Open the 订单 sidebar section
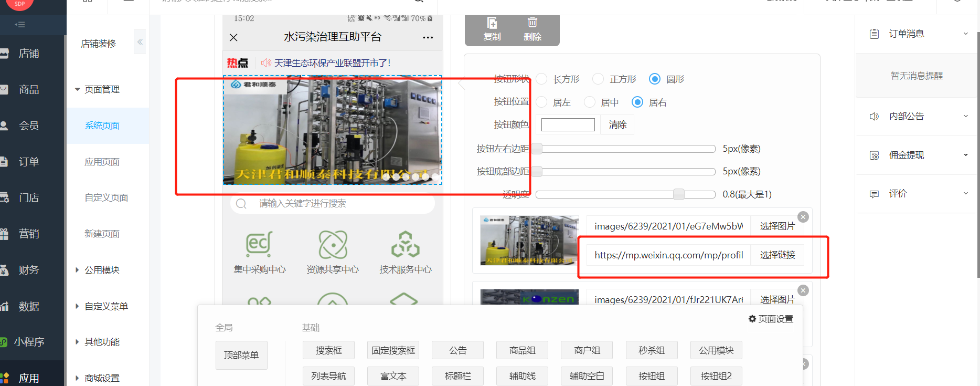This screenshot has width=980, height=386. (x=29, y=162)
